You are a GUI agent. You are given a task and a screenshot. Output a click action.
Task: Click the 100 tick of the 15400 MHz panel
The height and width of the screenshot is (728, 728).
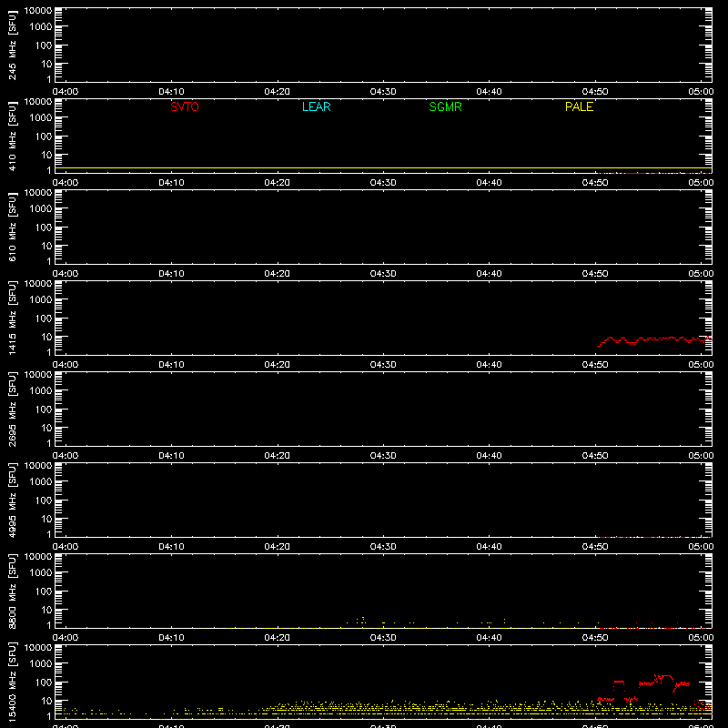click(44, 682)
